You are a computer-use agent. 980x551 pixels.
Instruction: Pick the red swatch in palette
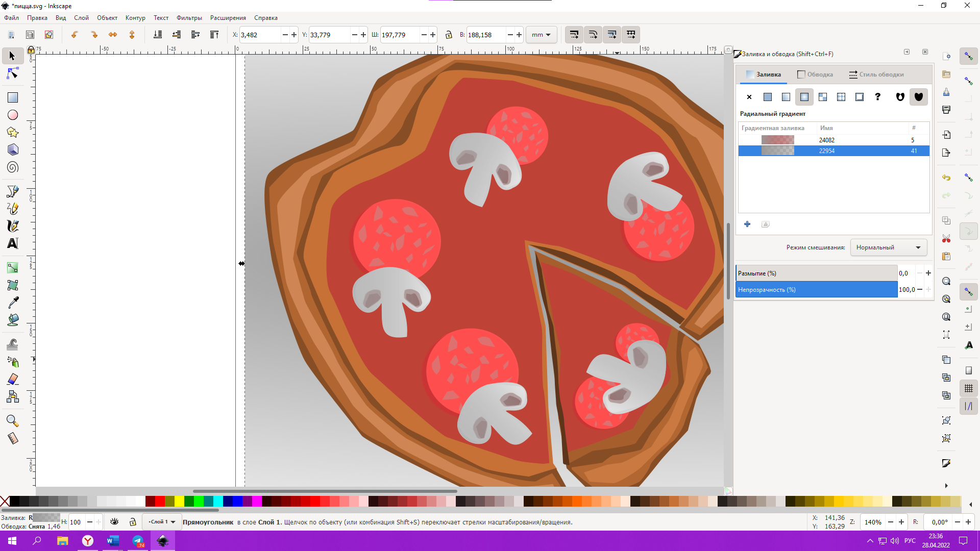pyautogui.click(x=160, y=501)
